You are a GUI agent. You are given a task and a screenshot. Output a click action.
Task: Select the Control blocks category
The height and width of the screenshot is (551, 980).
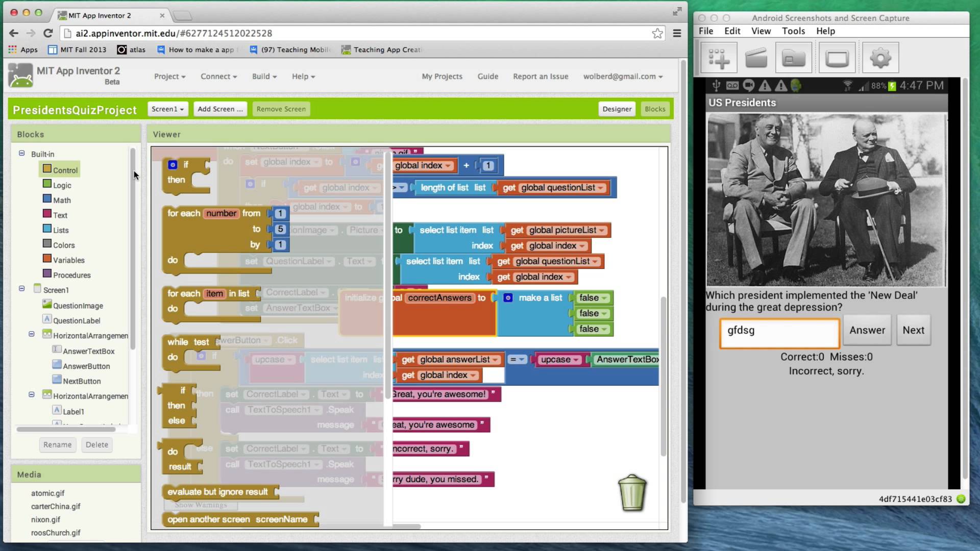[60, 170]
